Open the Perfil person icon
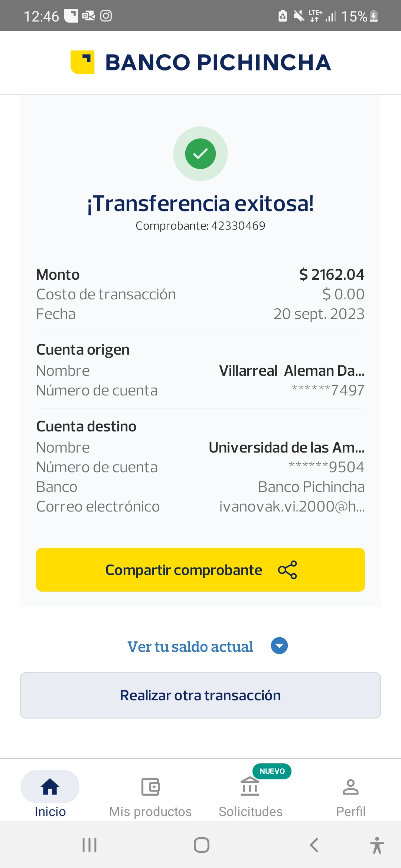The width and height of the screenshot is (401, 868). click(x=351, y=787)
